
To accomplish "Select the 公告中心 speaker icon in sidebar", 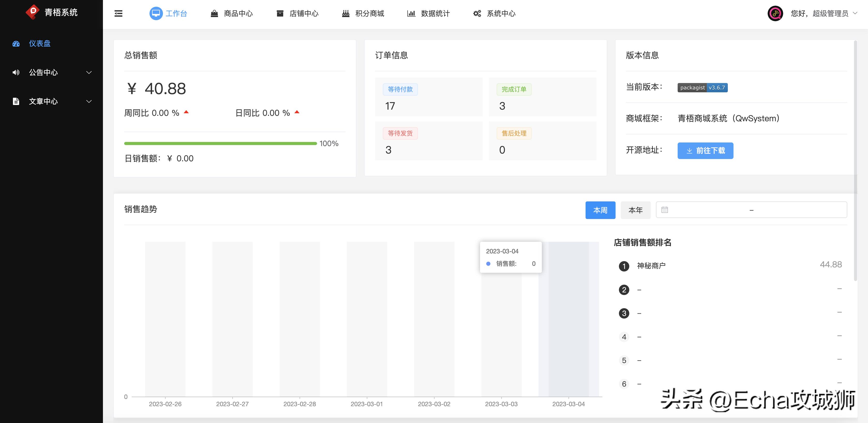I will tap(16, 72).
